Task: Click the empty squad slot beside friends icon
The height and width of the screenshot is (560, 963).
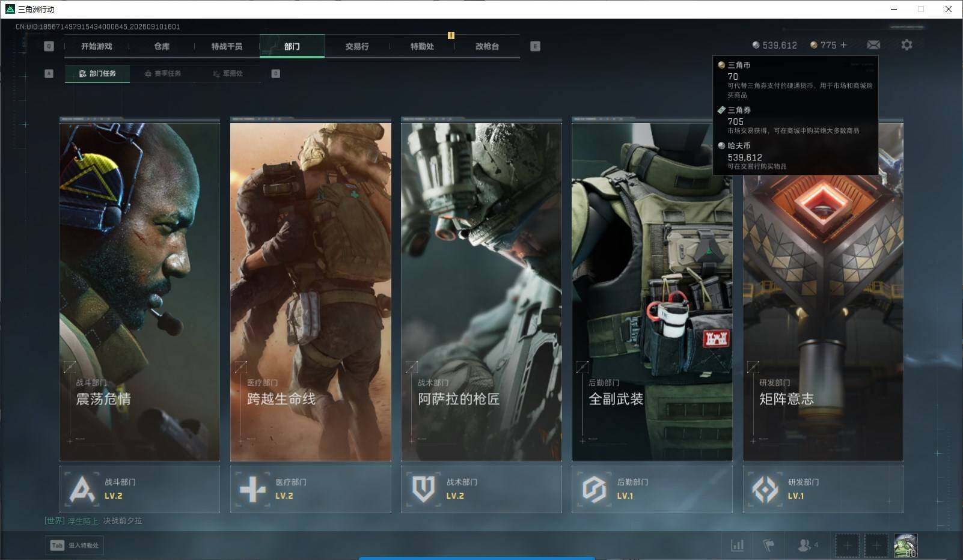Action: pos(847,546)
